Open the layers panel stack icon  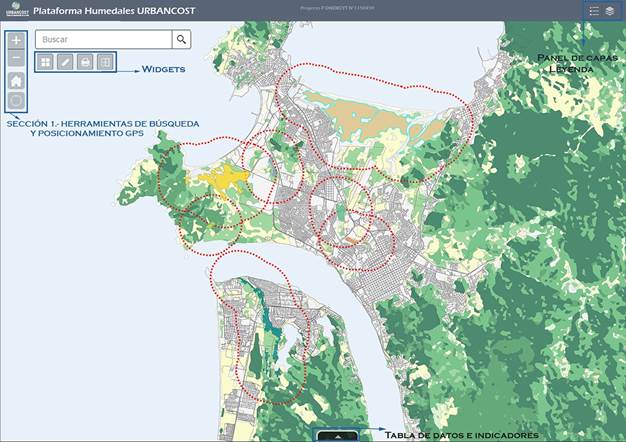[x=612, y=11]
